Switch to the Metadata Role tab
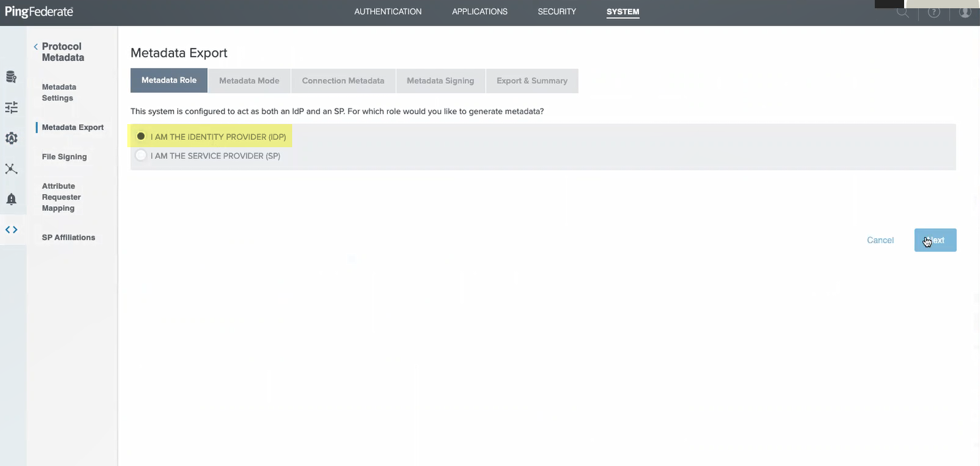 [169, 81]
